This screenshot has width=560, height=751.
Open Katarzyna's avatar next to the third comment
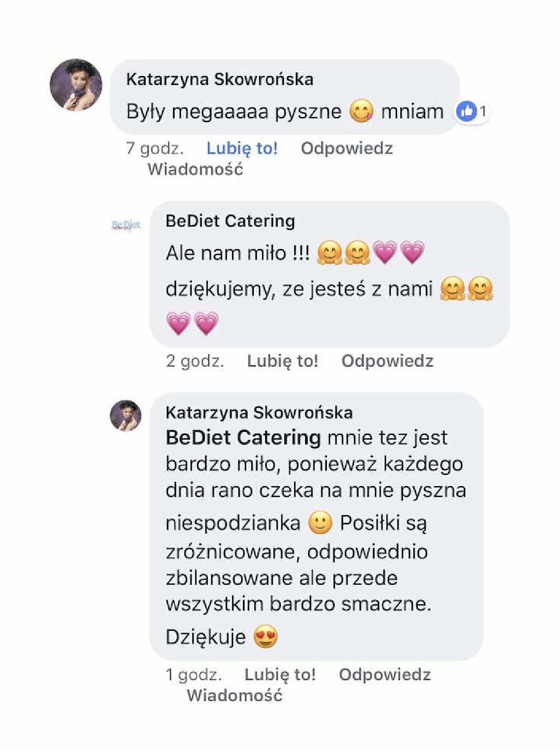126,415
